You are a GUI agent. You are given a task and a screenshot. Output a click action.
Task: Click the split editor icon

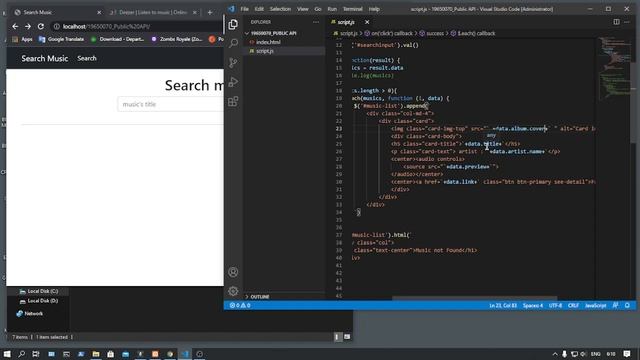616,22
